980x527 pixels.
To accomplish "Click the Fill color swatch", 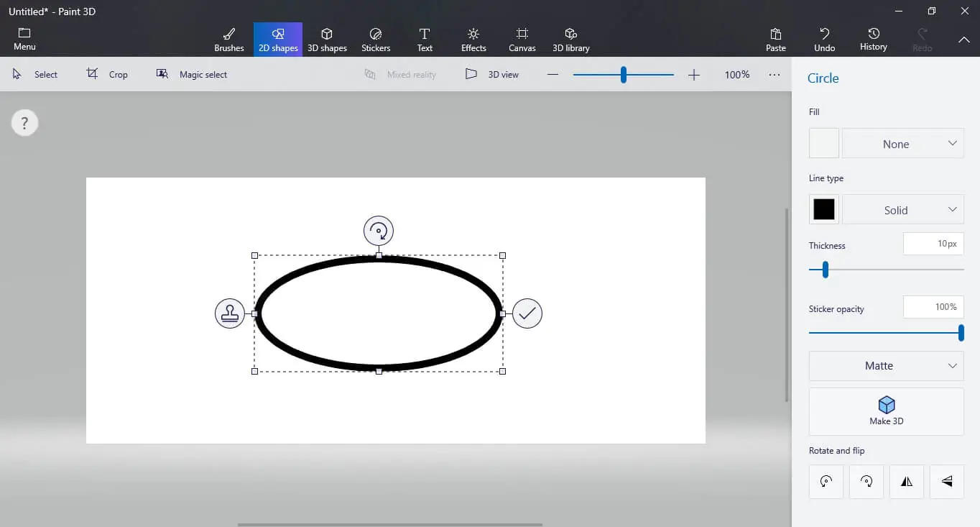I will (824, 143).
